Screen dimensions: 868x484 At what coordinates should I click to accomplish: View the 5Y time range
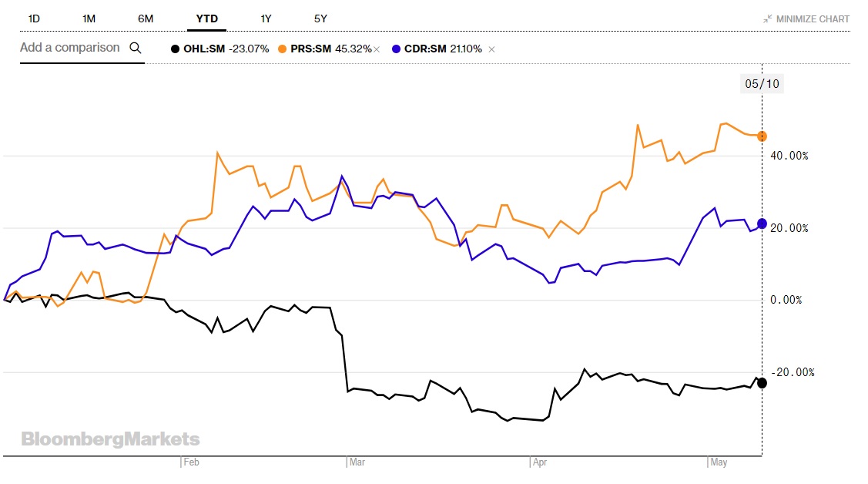point(320,18)
